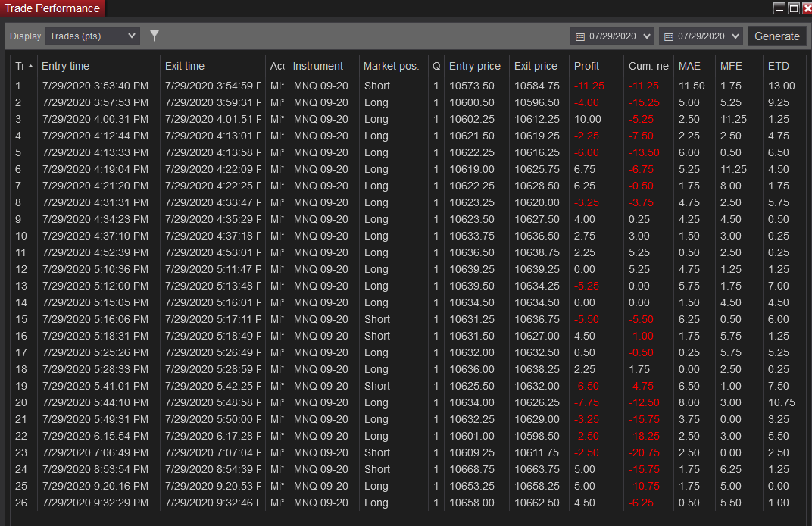Sort by Entry price column header

(476, 67)
